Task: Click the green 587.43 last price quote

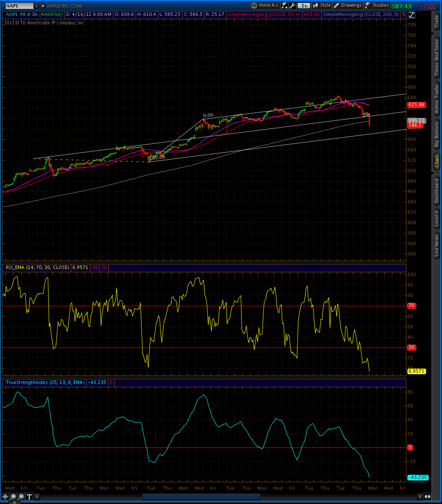Action: pos(401,6)
